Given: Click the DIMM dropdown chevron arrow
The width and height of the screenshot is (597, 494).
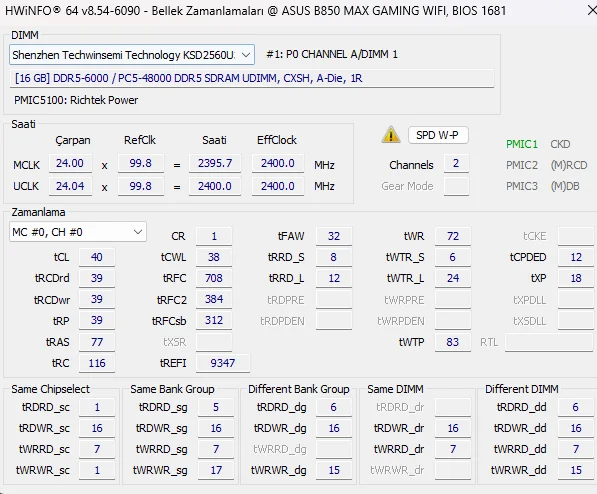Looking at the screenshot, I should pyautogui.click(x=246, y=55).
